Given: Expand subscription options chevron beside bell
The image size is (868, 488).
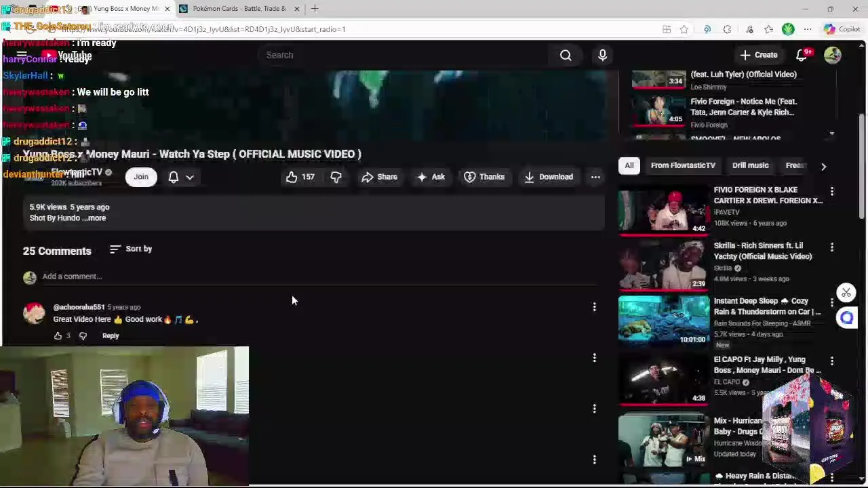Looking at the screenshot, I should (x=190, y=178).
